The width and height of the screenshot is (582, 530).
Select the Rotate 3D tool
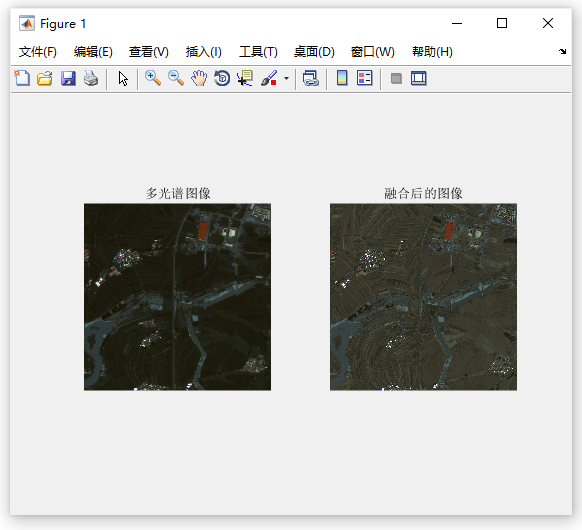(222, 78)
